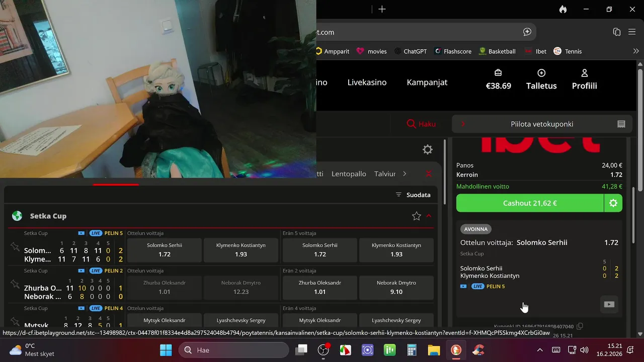Click the match list scrollbar
The width and height of the screenshot is (644, 362).
click(x=444, y=171)
